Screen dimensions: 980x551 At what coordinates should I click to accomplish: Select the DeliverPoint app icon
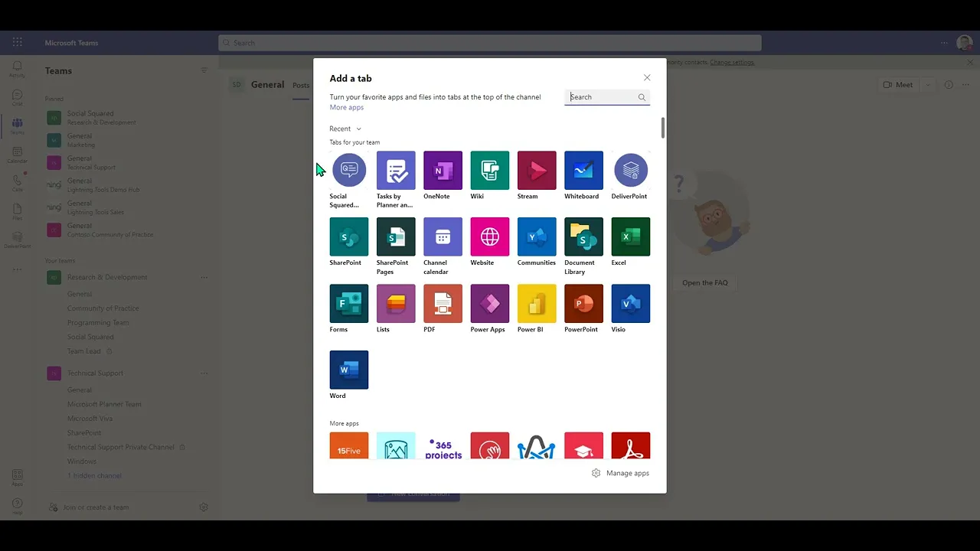point(631,170)
